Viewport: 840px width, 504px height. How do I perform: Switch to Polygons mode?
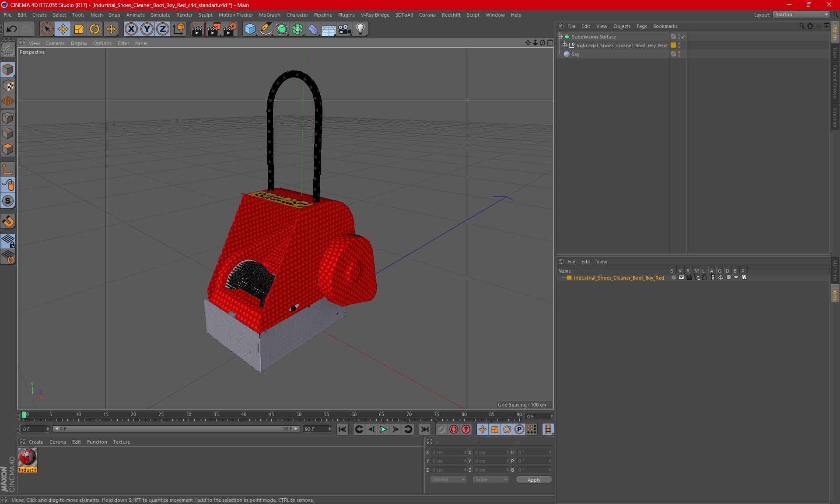point(8,149)
